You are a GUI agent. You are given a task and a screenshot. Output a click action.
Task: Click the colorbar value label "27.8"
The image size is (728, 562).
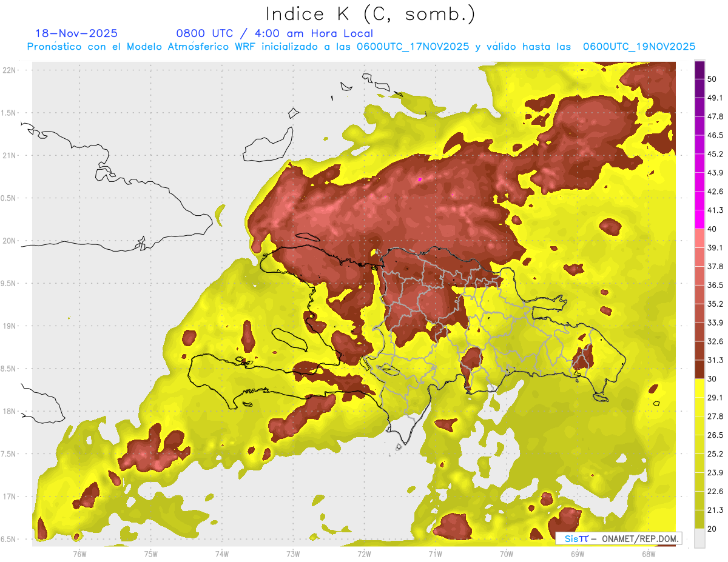pyautogui.click(x=715, y=416)
